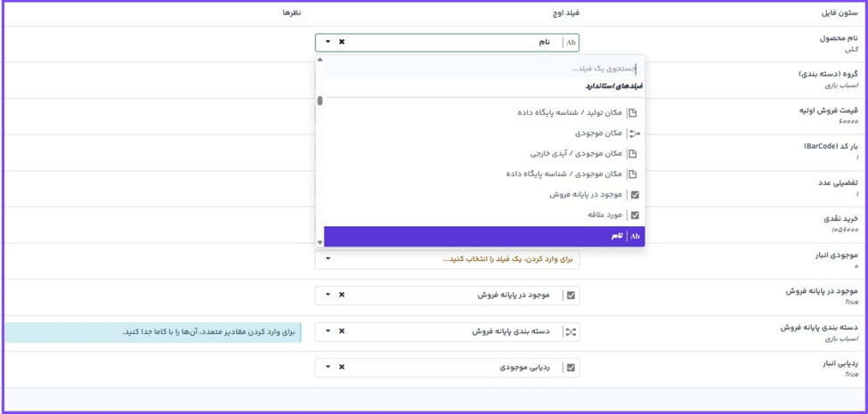Collapse the نام field dropdown arrow

point(328,42)
